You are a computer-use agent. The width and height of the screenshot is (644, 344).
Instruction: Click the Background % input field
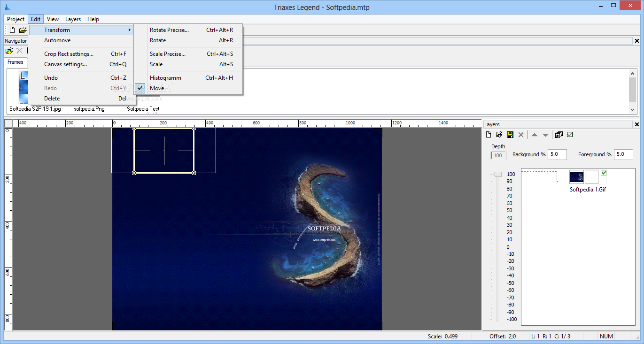[x=558, y=154]
